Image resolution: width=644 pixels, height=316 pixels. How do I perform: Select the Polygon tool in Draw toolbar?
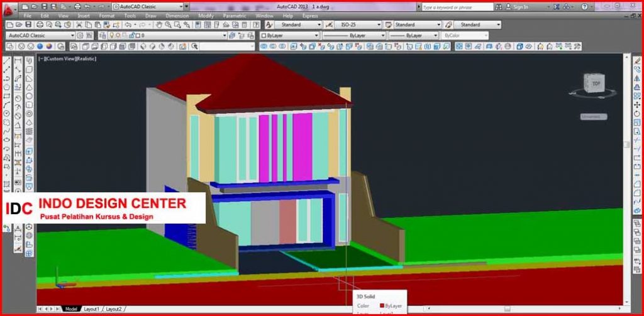(7, 87)
